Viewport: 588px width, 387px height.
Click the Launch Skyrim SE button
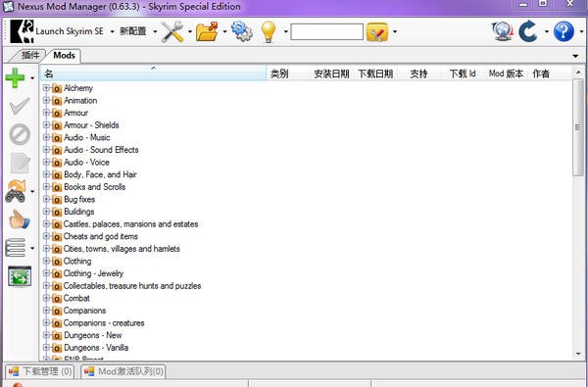click(x=57, y=31)
